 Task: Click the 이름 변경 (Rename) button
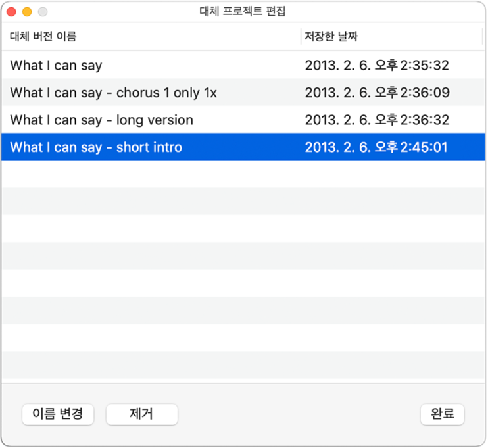pos(58,414)
